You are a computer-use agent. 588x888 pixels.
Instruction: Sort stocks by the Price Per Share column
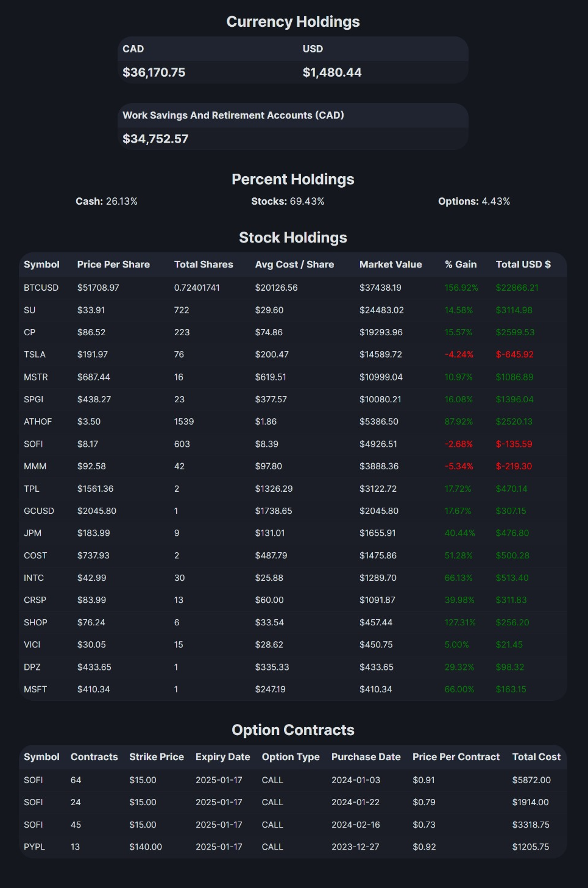click(x=113, y=264)
